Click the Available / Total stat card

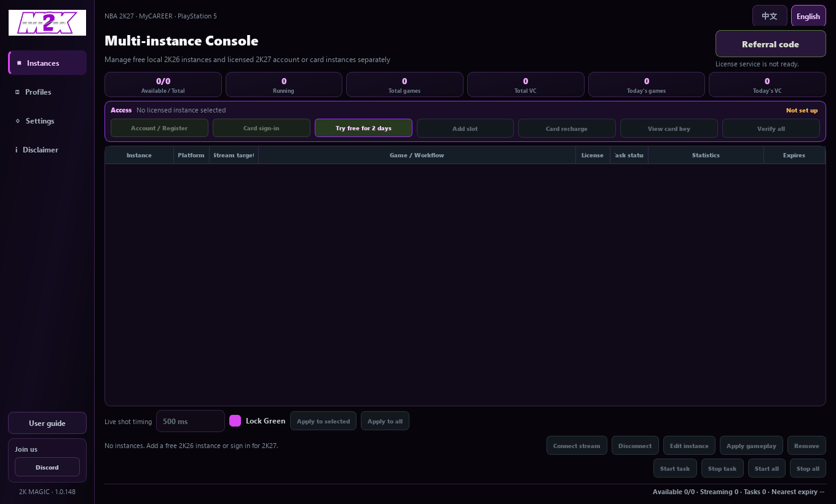[x=163, y=85]
